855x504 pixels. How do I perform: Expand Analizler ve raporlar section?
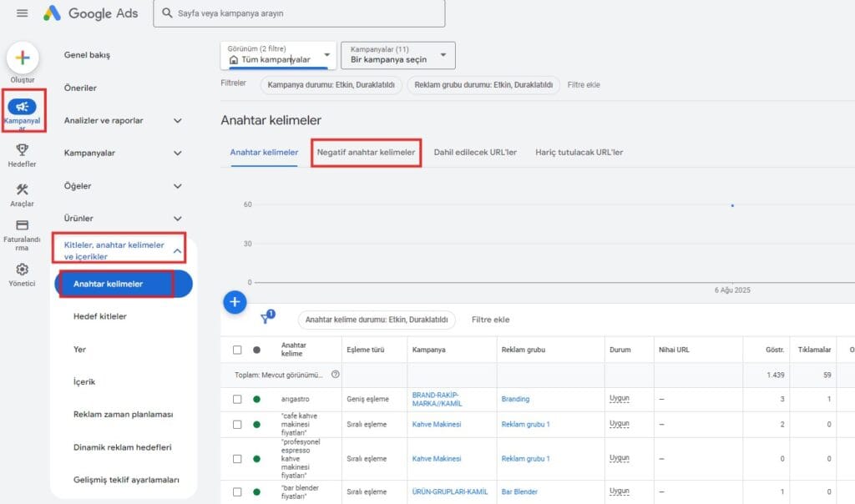178,120
